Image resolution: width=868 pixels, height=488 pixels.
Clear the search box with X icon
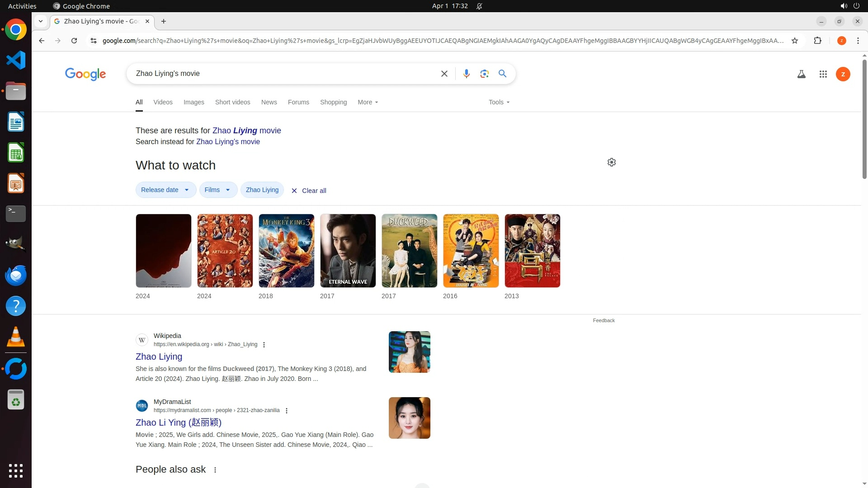(444, 74)
